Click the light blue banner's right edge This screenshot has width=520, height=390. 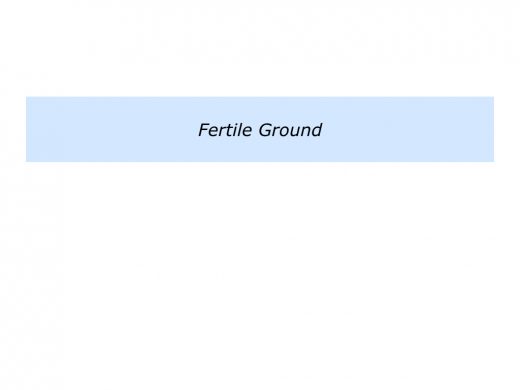pos(493,129)
